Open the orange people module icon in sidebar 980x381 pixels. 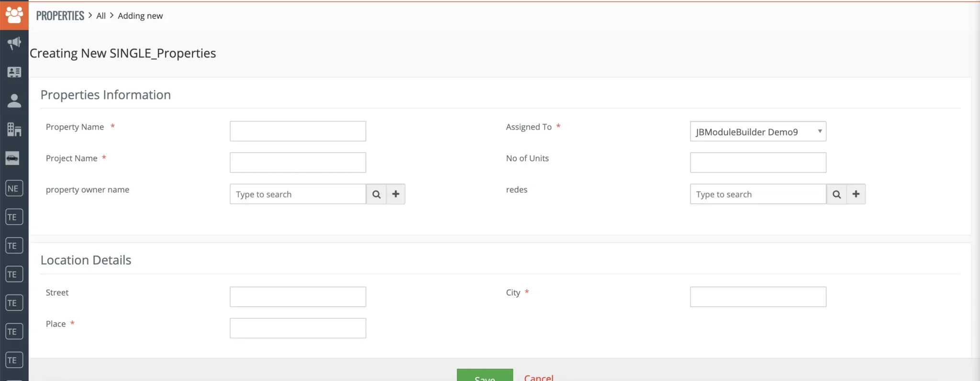click(x=14, y=15)
